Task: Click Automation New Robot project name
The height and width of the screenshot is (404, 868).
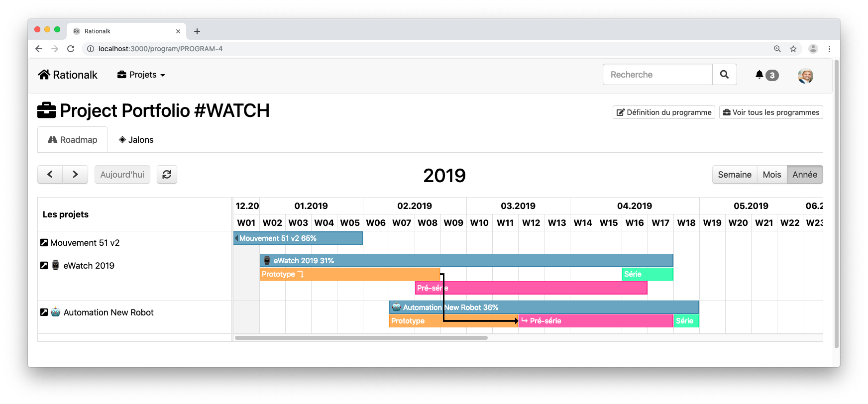Action: pos(108,312)
